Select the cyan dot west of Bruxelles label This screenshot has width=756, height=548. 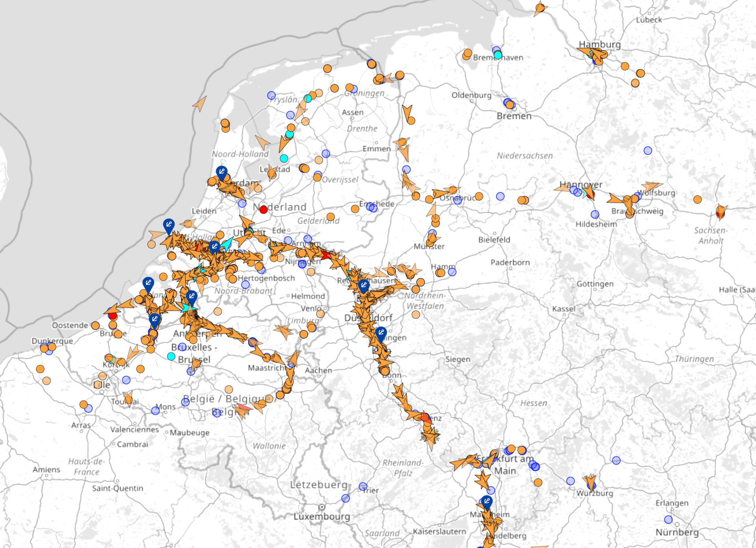click(x=171, y=356)
